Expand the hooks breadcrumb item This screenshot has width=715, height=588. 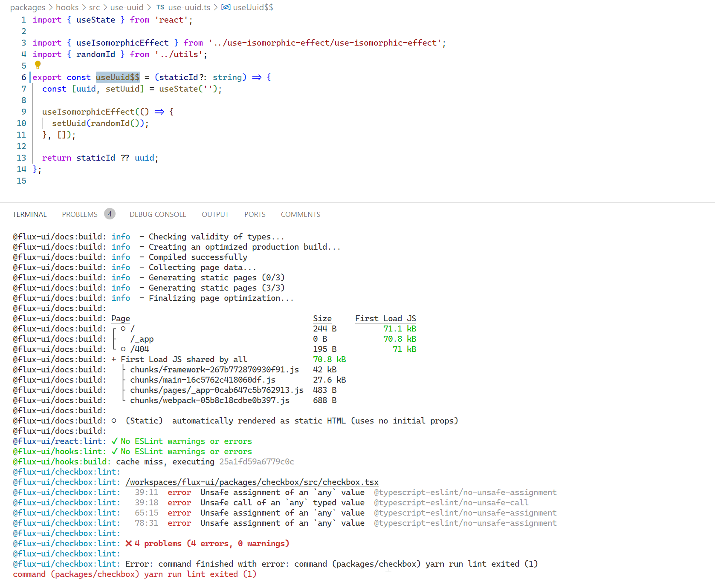point(67,7)
